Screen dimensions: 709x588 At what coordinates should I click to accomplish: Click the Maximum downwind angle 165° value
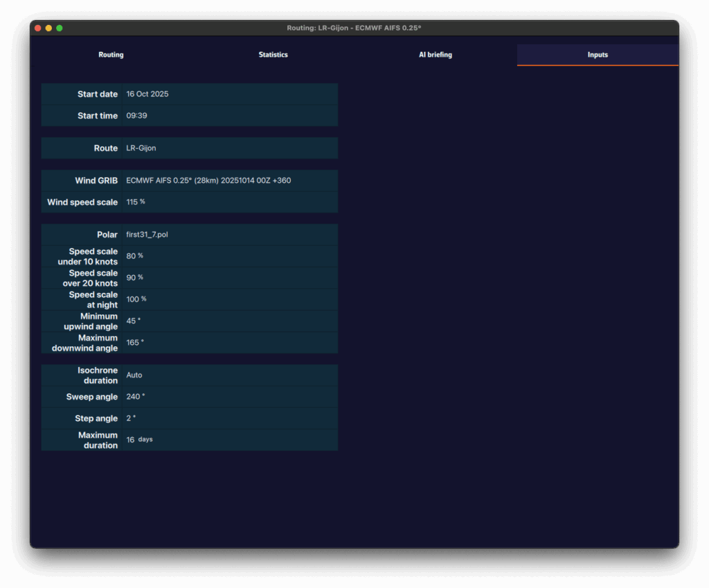[135, 342]
